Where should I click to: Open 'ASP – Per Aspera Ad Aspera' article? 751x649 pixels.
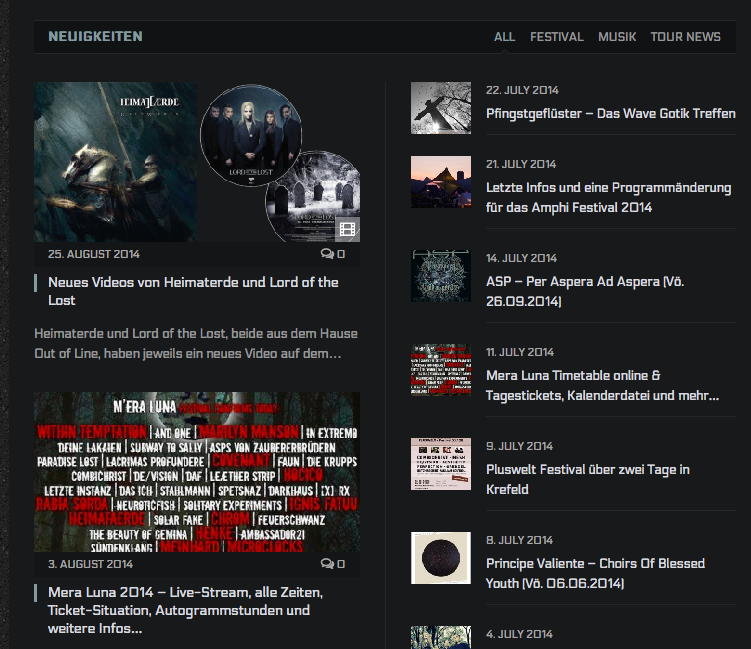click(x=585, y=291)
